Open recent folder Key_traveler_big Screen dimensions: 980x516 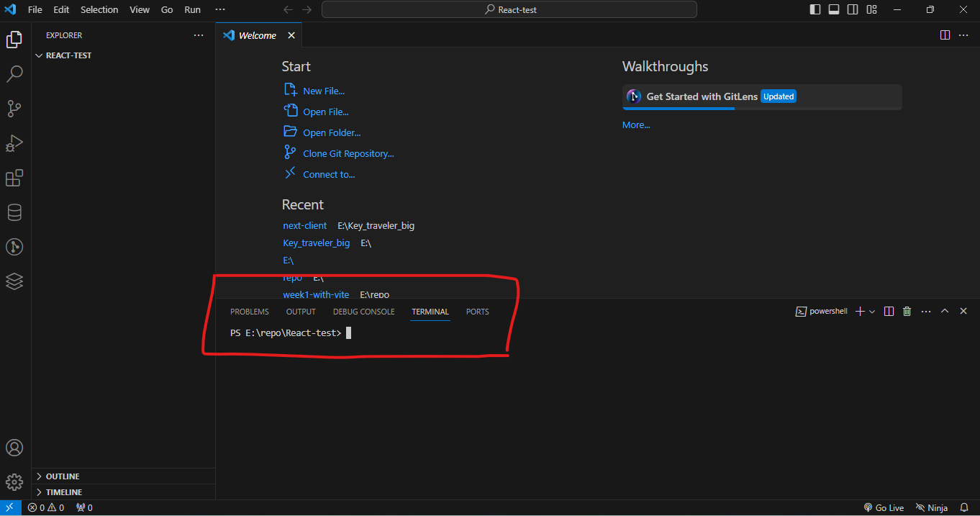pos(317,243)
